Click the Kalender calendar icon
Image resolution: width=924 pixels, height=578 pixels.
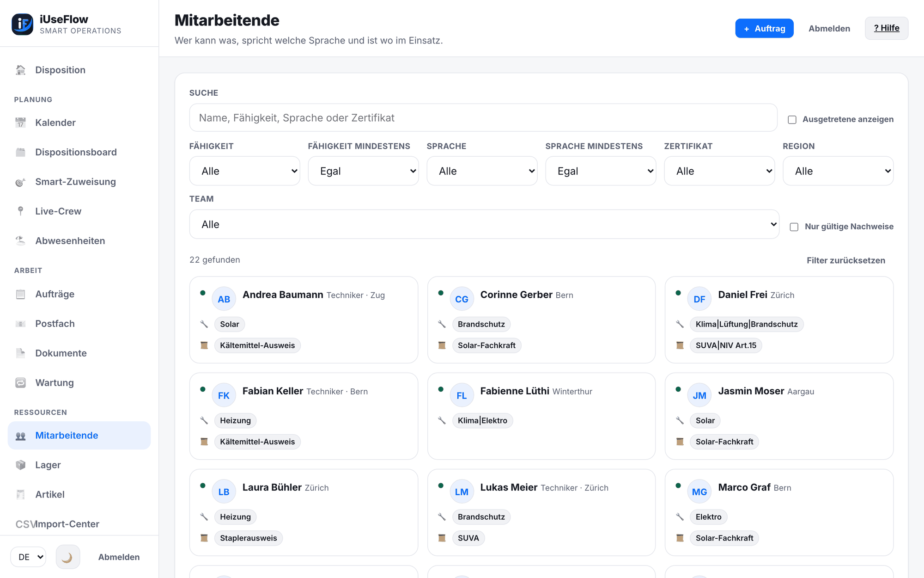point(20,123)
